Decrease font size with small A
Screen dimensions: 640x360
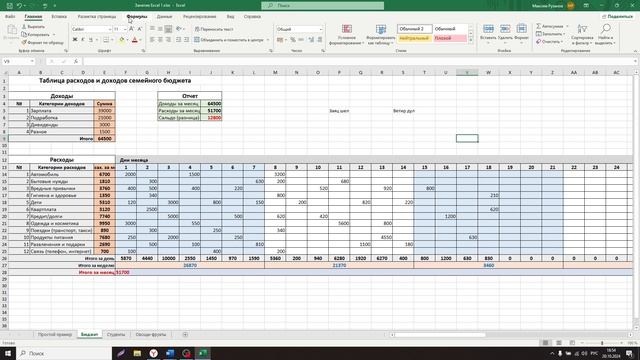pos(140,29)
